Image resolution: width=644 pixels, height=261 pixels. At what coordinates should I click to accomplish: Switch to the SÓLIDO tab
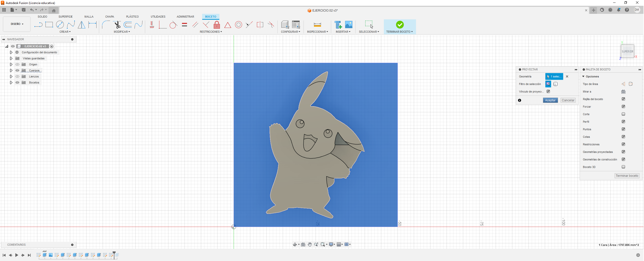coord(42,17)
